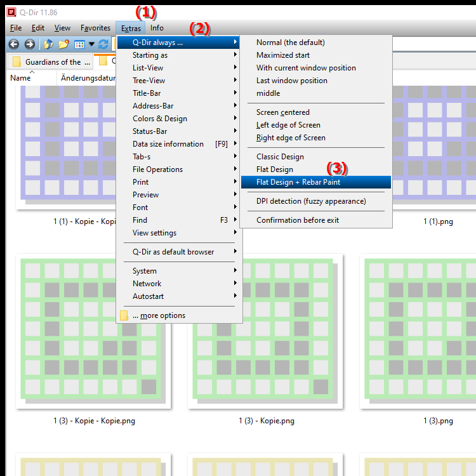Expand the Status-Bar submenu
The height and width of the screenshot is (476, 476).
coord(178,131)
